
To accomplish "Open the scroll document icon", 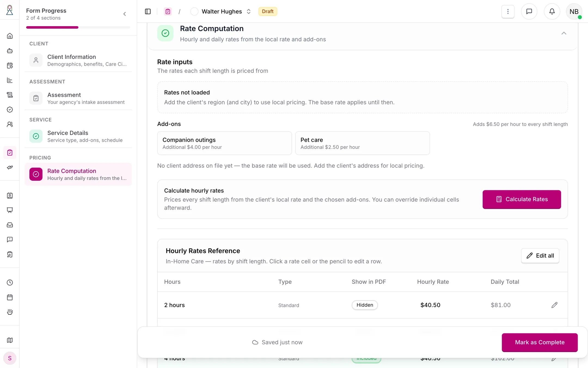I will coord(10,95).
